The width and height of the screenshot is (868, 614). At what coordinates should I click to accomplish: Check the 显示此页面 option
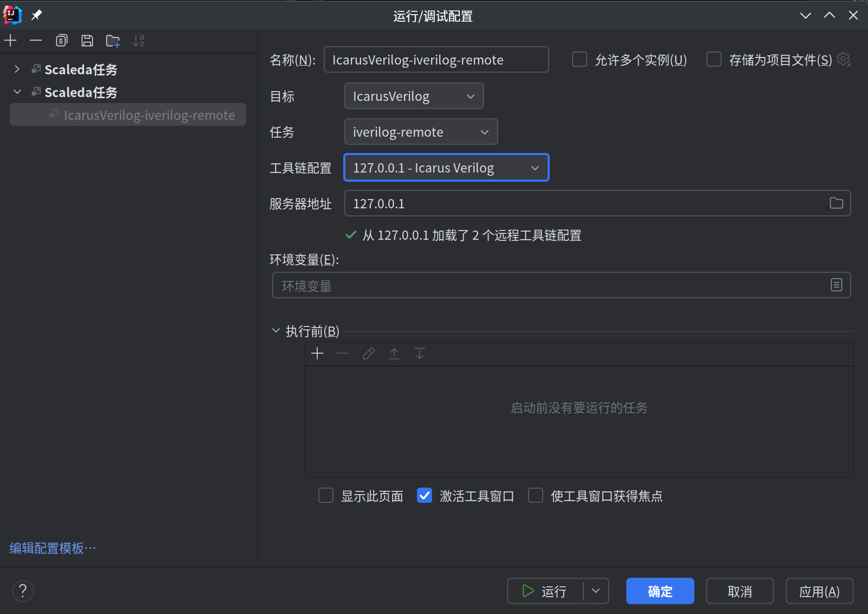click(x=326, y=495)
